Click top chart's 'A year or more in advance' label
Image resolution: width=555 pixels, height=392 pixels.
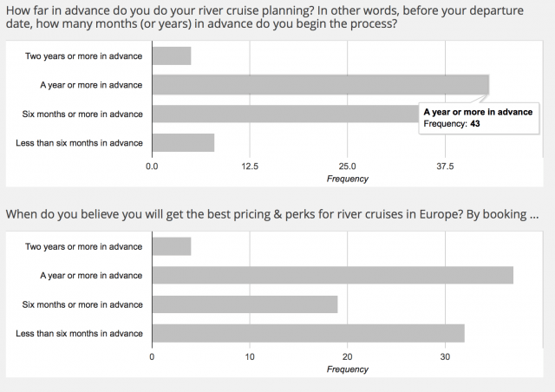coord(91,85)
